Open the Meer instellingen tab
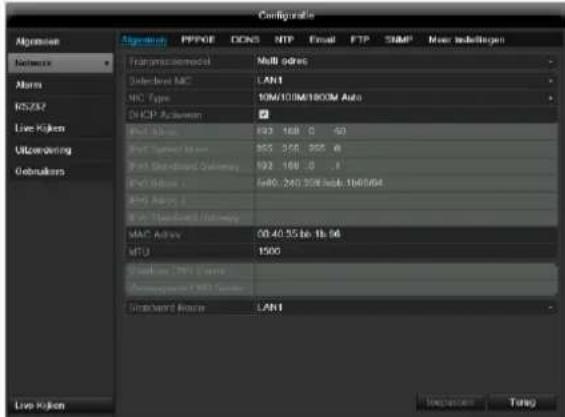 (466, 40)
